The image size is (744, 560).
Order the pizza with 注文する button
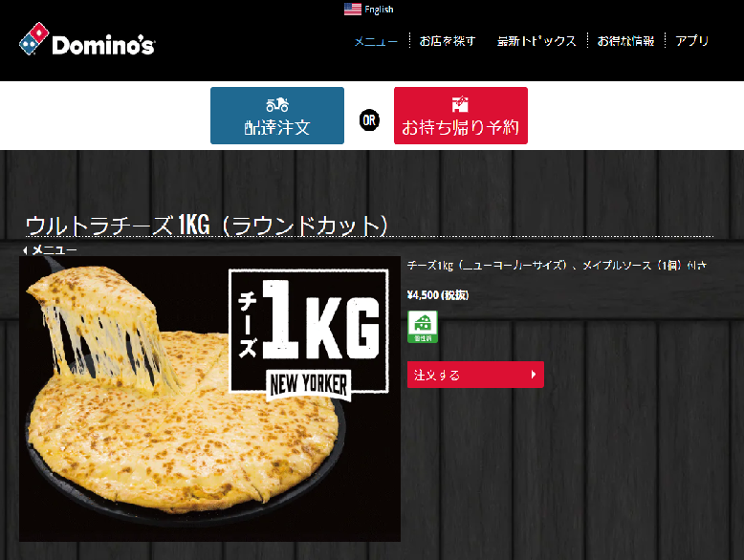475,375
